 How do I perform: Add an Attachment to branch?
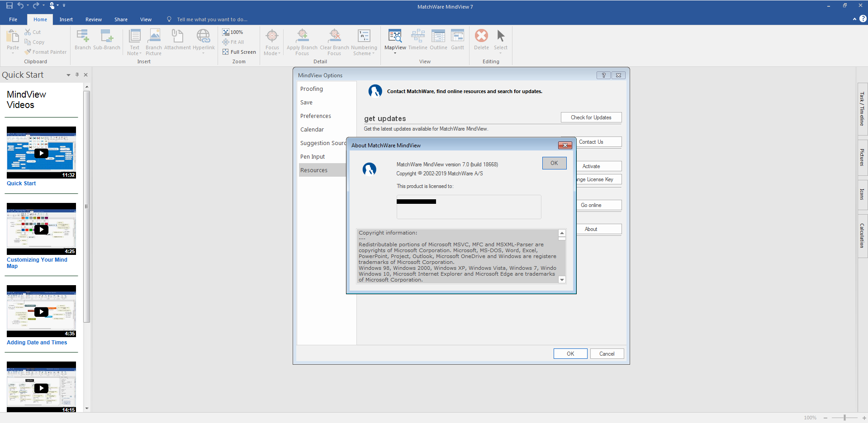coord(177,40)
